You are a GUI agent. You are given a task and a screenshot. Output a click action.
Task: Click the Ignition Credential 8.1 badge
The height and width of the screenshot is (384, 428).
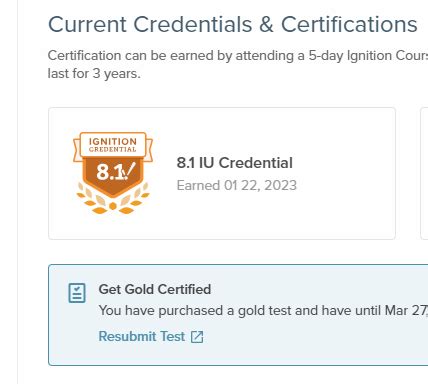[x=113, y=173]
